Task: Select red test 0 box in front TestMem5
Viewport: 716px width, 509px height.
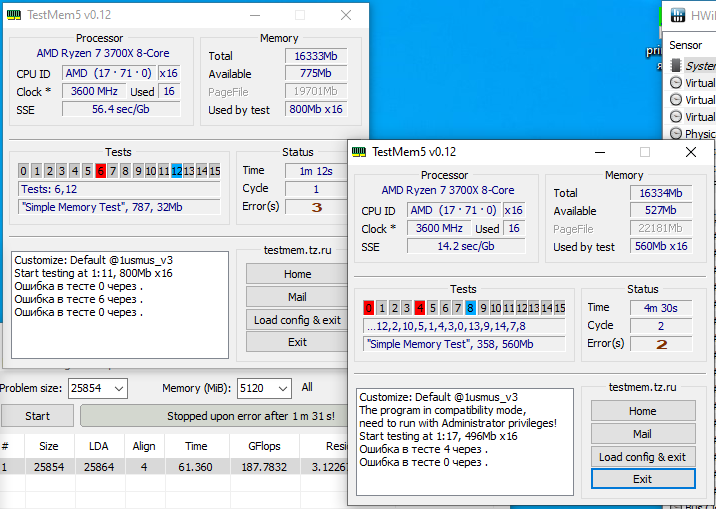Action: pos(369,308)
